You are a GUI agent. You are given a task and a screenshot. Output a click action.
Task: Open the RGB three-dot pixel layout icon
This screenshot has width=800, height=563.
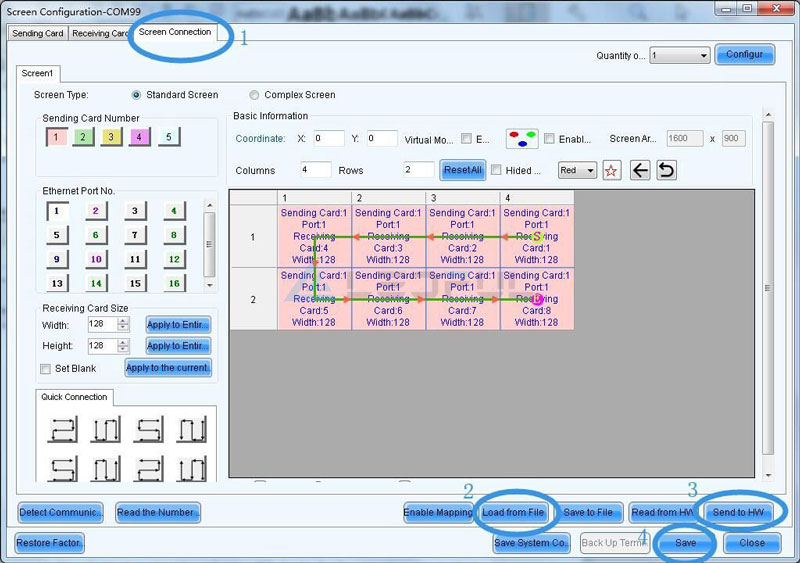pos(522,139)
